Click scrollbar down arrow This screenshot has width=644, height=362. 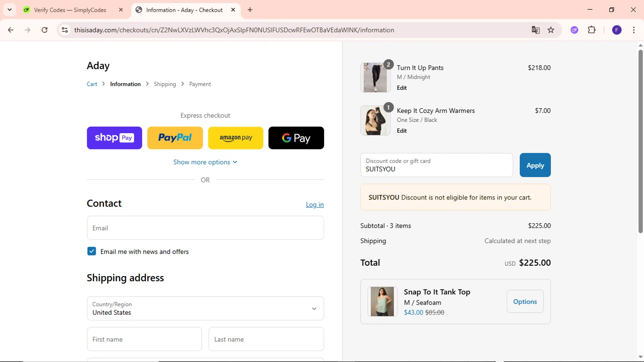coord(640,357)
